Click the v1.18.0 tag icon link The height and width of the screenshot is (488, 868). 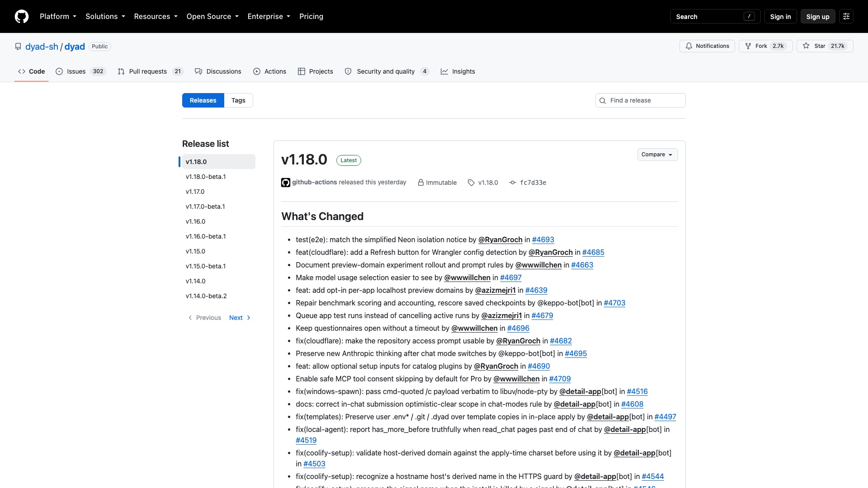(x=483, y=183)
